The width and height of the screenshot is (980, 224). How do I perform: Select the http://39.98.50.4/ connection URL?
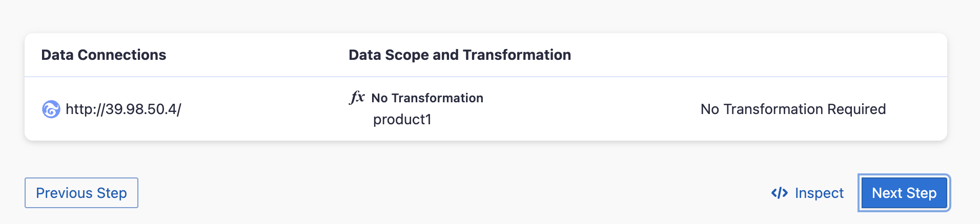click(x=123, y=109)
